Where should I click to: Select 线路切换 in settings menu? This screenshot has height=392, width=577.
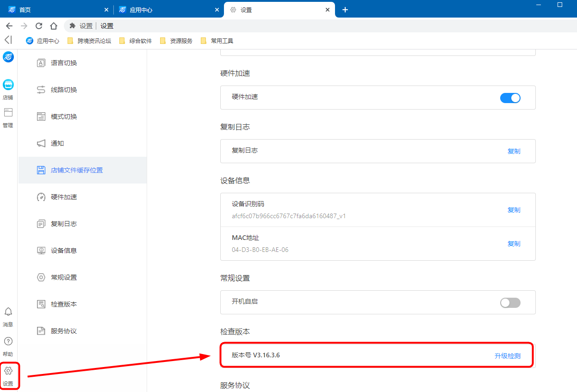[x=64, y=90]
